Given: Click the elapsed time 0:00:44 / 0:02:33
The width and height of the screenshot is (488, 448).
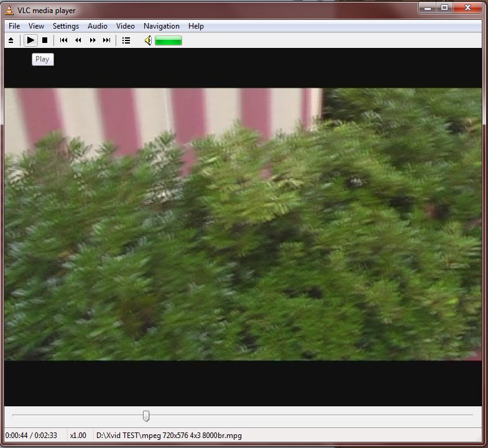Looking at the screenshot, I should tap(31, 435).
